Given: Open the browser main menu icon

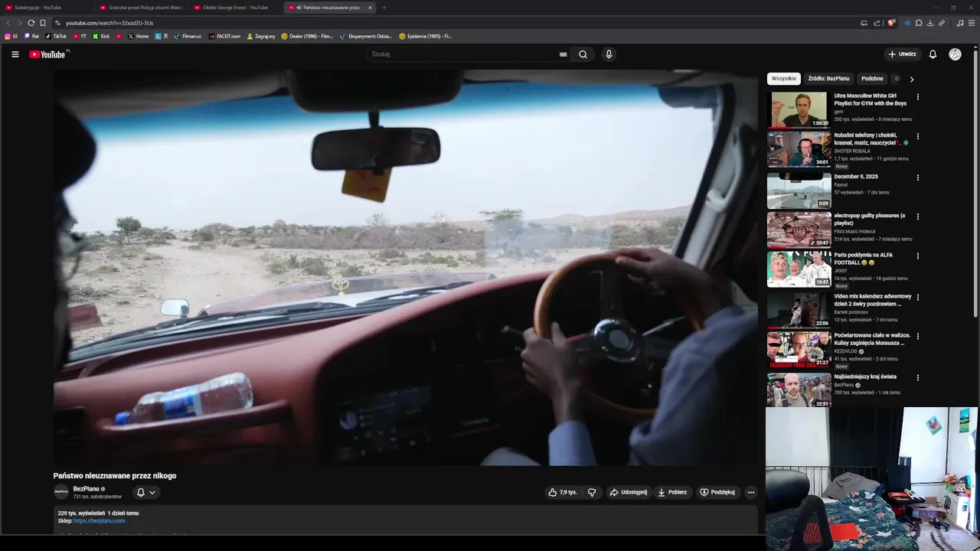Looking at the screenshot, I should click(x=972, y=23).
